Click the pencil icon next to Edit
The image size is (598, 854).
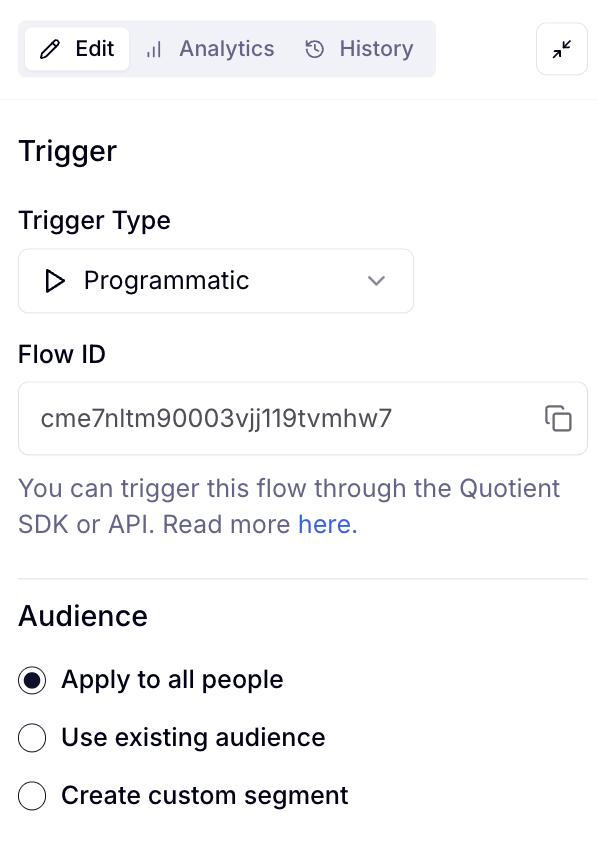click(x=50, y=48)
